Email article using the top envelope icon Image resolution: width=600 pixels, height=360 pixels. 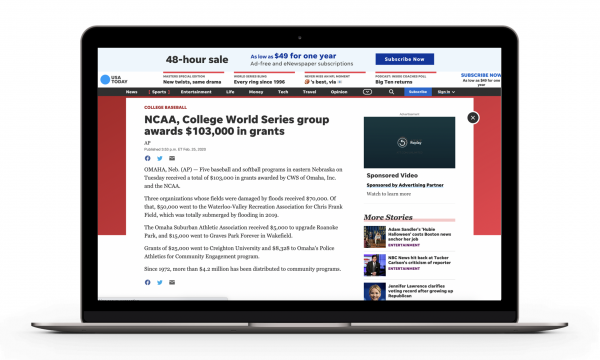pos(172,158)
